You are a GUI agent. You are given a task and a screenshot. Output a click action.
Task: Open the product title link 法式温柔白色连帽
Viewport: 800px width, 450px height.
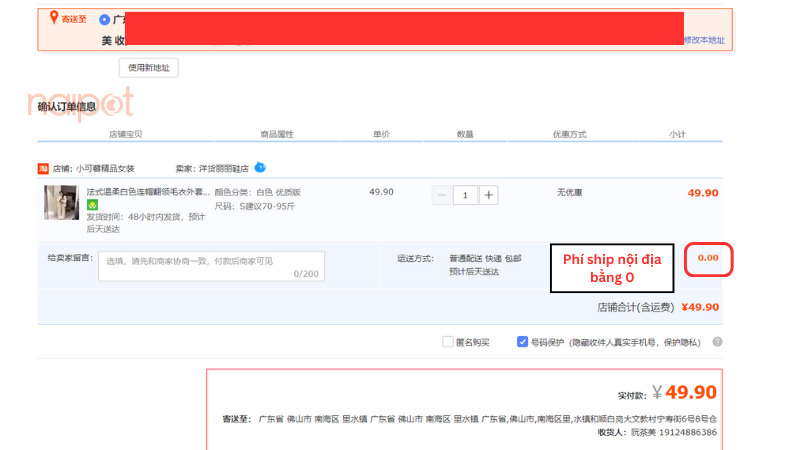[x=148, y=192]
